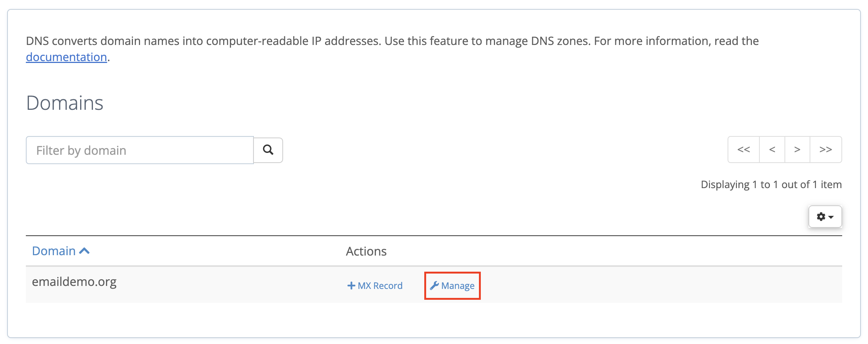Click the Displaying 1 to 1 item text
The height and width of the screenshot is (344, 868).
[x=771, y=184]
